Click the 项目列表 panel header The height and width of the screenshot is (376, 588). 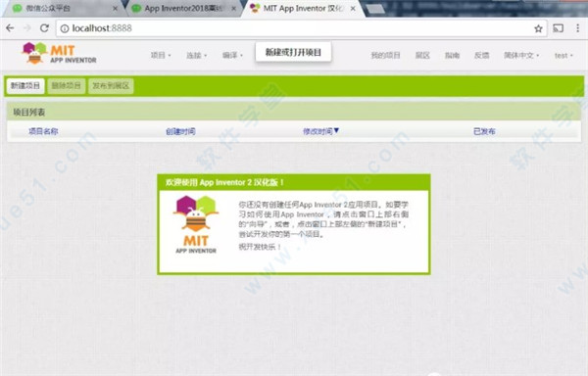pyautogui.click(x=294, y=112)
